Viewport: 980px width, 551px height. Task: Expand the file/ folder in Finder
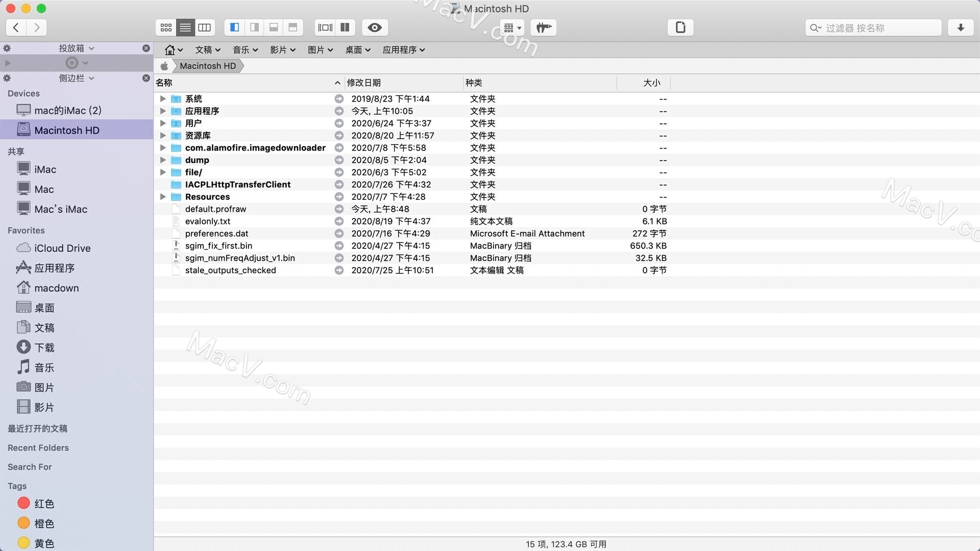pos(162,172)
